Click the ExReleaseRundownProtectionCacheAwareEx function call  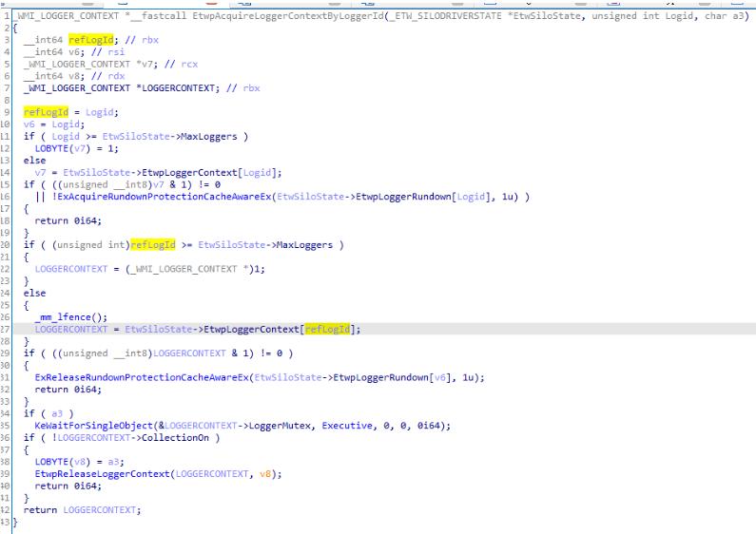pos(142,377)
